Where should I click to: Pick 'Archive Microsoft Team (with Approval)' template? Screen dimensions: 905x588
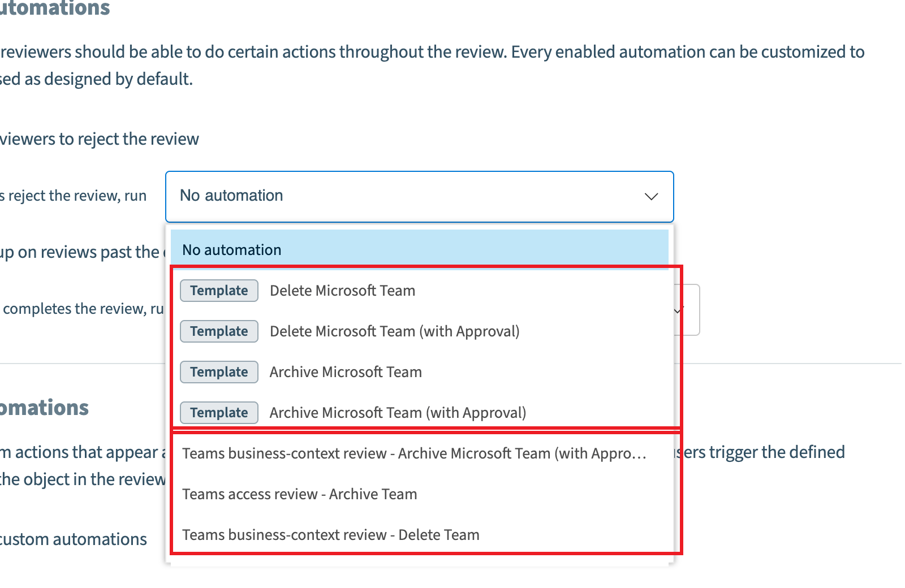click(419, 413)
